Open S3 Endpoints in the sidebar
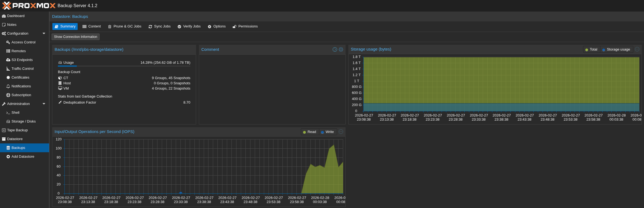Image resolution: width=644 pixels, height=208 pixels. 22,60
